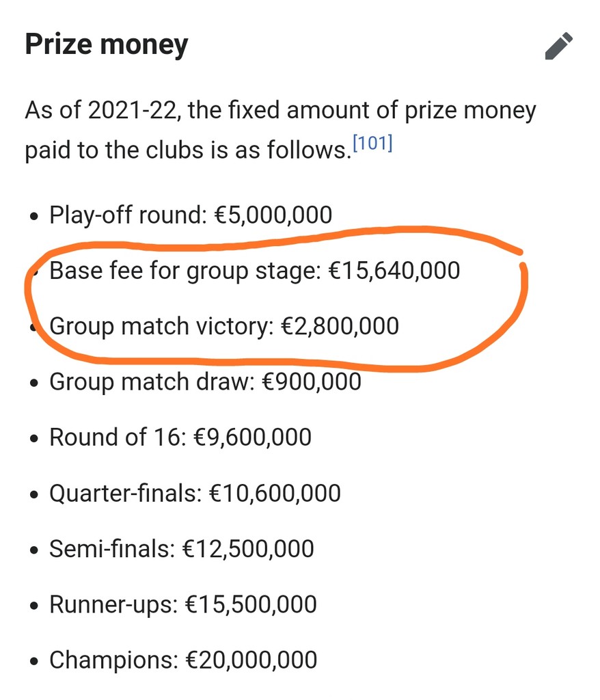600x700 pixels.
Task: Select Semi-finals €12,500,000 line
Action: (x=181, y=549)
